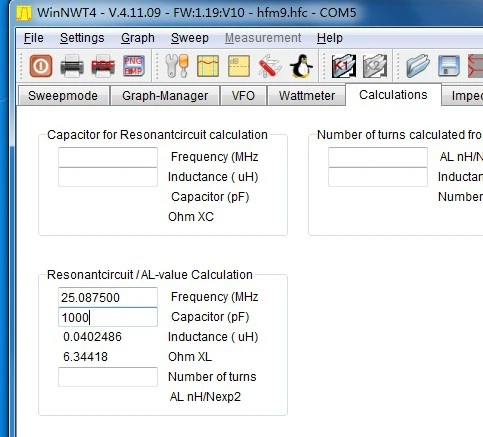
Task: Switch to the Graph-Manager tab
Action: 165,96
